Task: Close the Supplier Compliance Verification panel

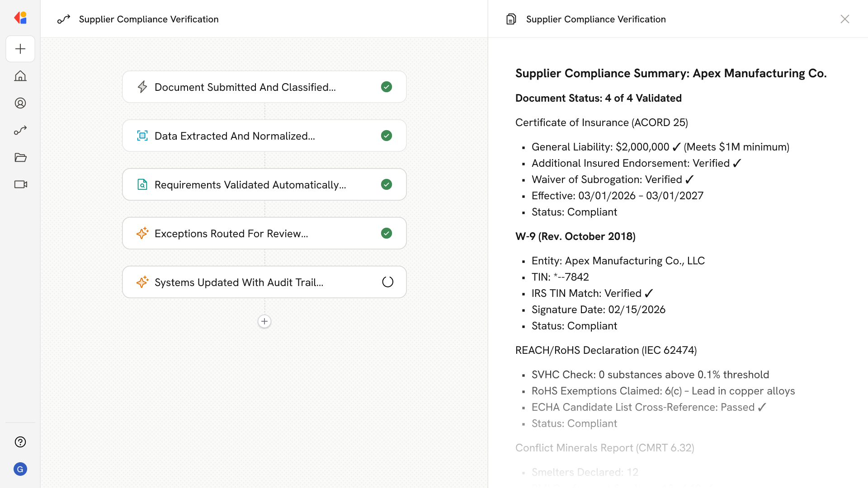Action: (844, 19)
